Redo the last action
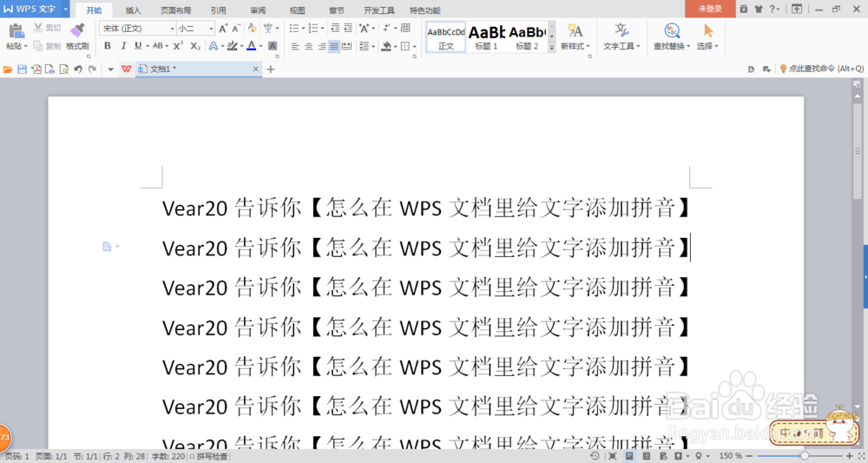868x463 pixels. coord(93,69)
